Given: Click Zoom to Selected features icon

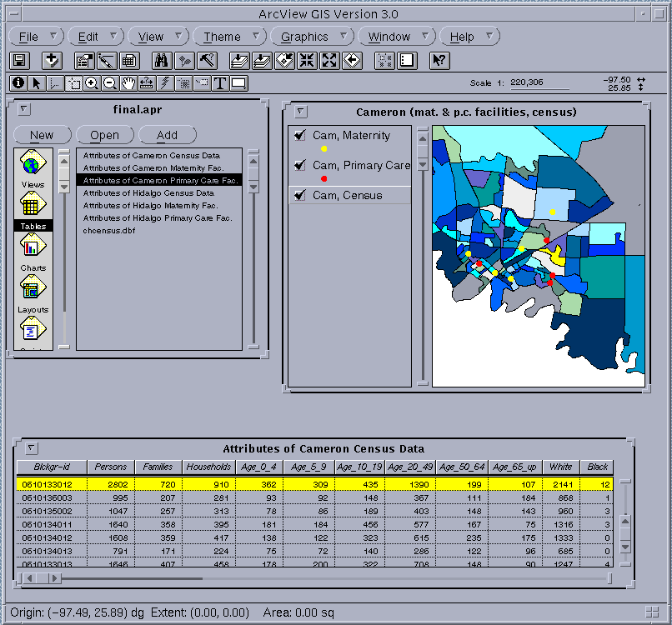Looking at the screenshot, I should click(x=284, y=61).
